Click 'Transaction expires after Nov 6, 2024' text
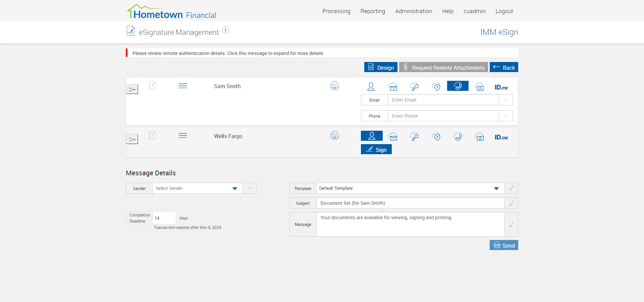Image resolution: width=644 pixels, height=302 pixels. 188,228
